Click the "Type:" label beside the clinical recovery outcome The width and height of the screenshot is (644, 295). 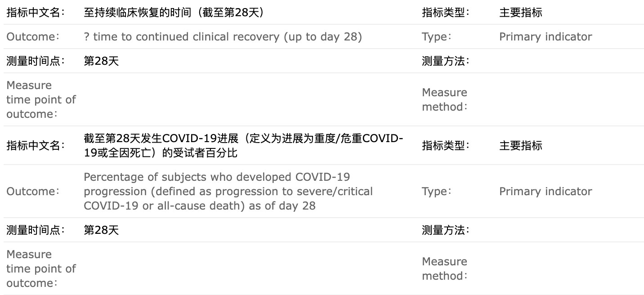(x=436, y=36)
